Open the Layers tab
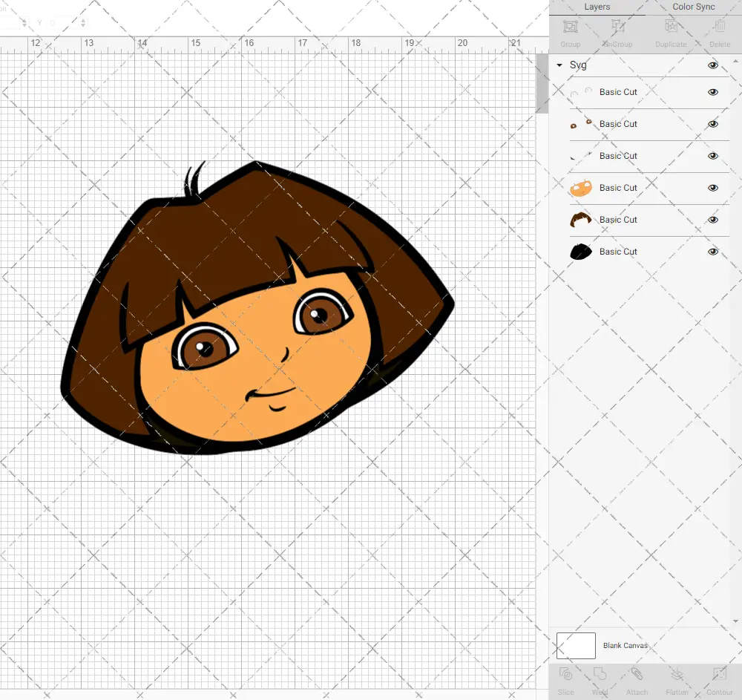The height and width of the screenshot is (700, 742). pos(597,7)
